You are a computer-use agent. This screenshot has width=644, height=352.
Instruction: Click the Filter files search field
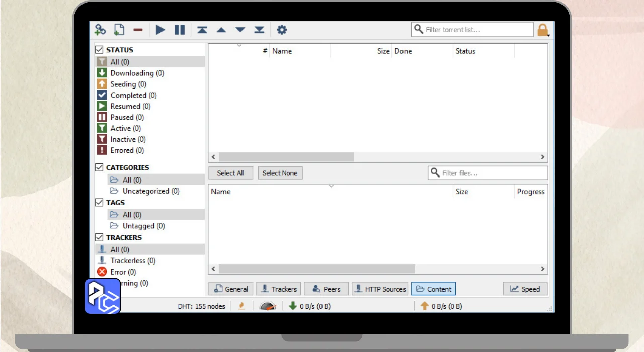click(488, 173)
